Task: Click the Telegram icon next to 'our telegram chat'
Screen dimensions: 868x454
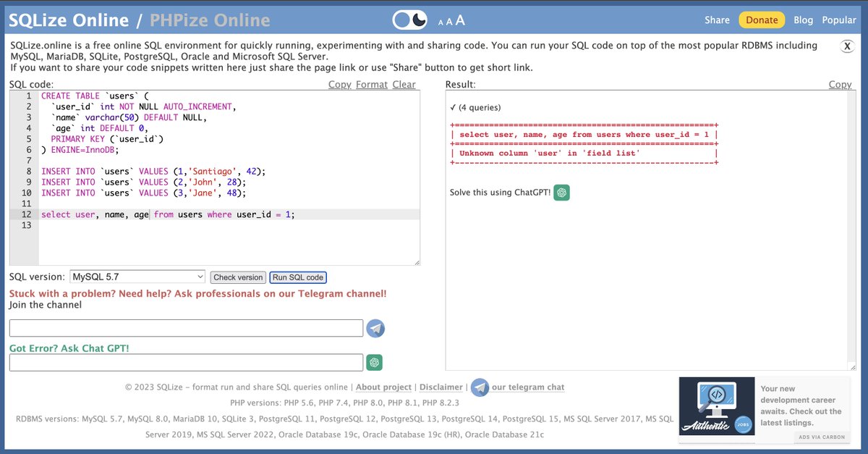Action: point(480,387)
